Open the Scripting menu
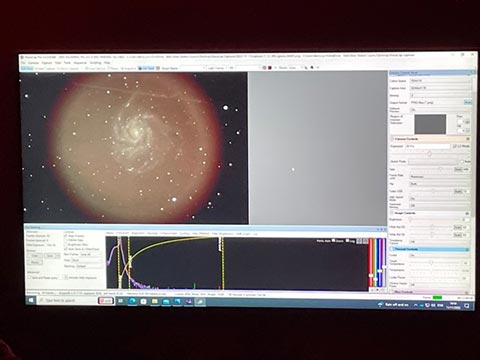 coord(95,63)
